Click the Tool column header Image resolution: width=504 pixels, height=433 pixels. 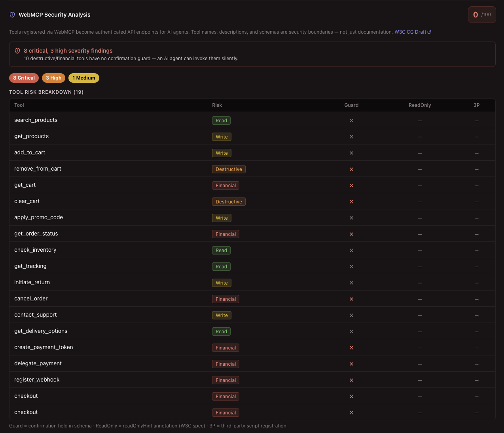(19, 105)
